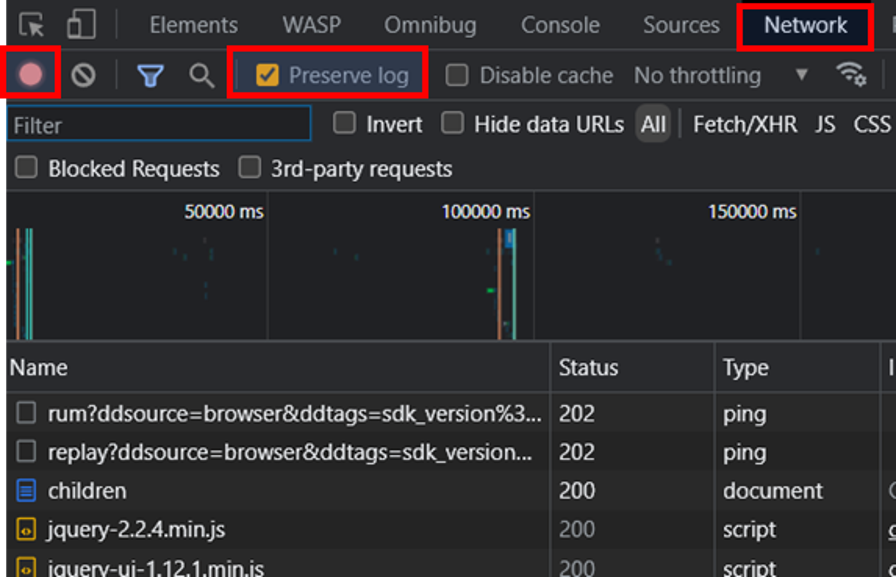The image size is (896, 577).
Task: Filter requests by JS type
Action: [825, 124]
